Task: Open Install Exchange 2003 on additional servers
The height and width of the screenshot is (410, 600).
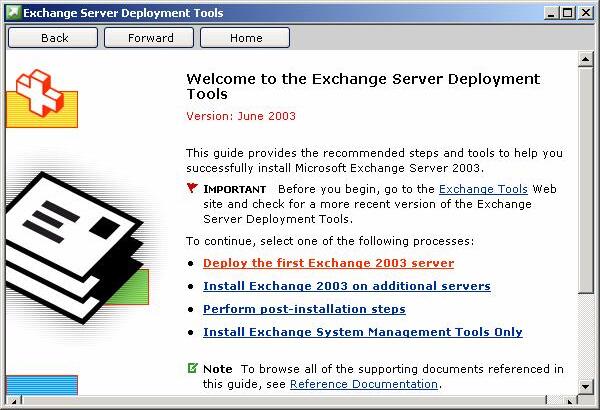Action: point(347,286)
